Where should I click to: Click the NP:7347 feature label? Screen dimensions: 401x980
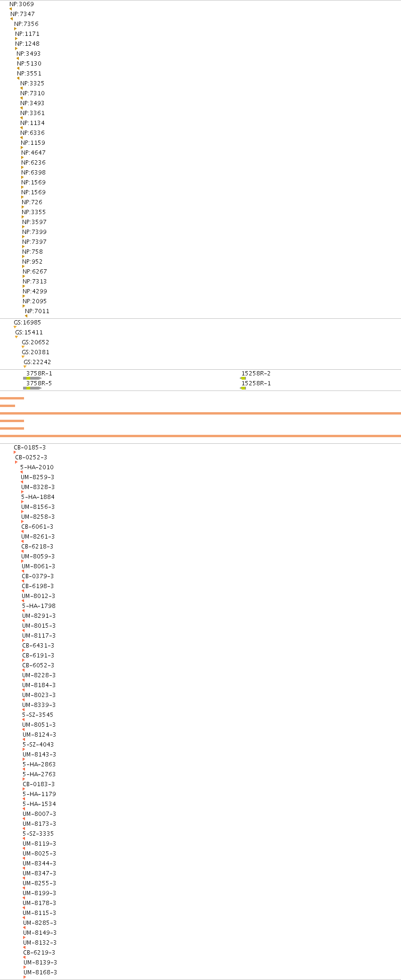click(x=23, y=14)
